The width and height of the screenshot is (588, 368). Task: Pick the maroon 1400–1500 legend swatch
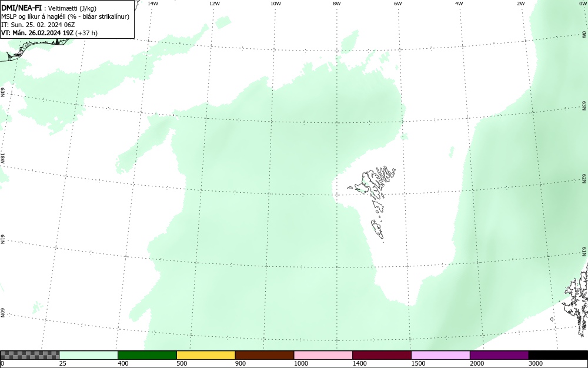(382, 355)
